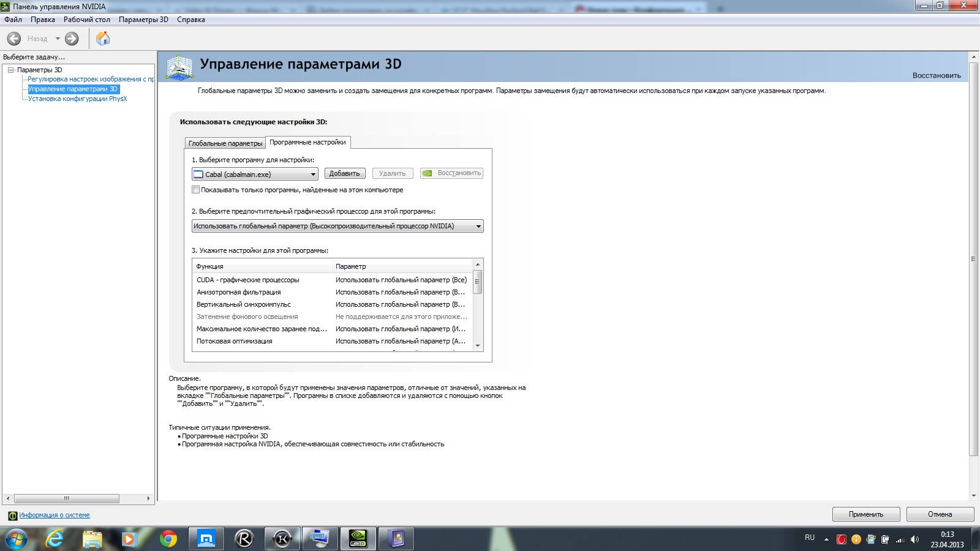Click the Back arrow navigation button
This screenshot has width=980, height=551.
click(14, 39)
